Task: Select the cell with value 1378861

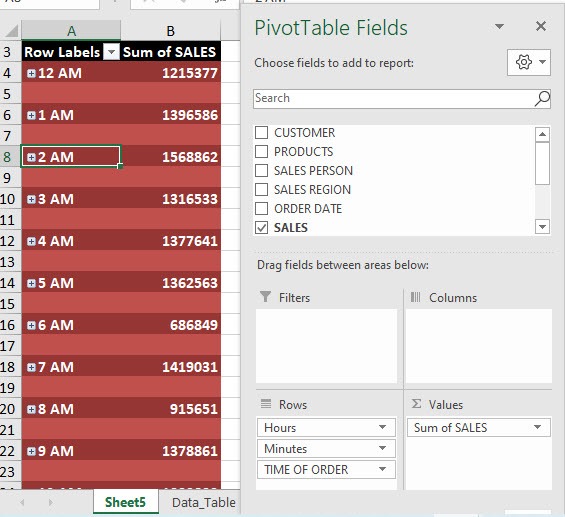Action: point(170,451)
